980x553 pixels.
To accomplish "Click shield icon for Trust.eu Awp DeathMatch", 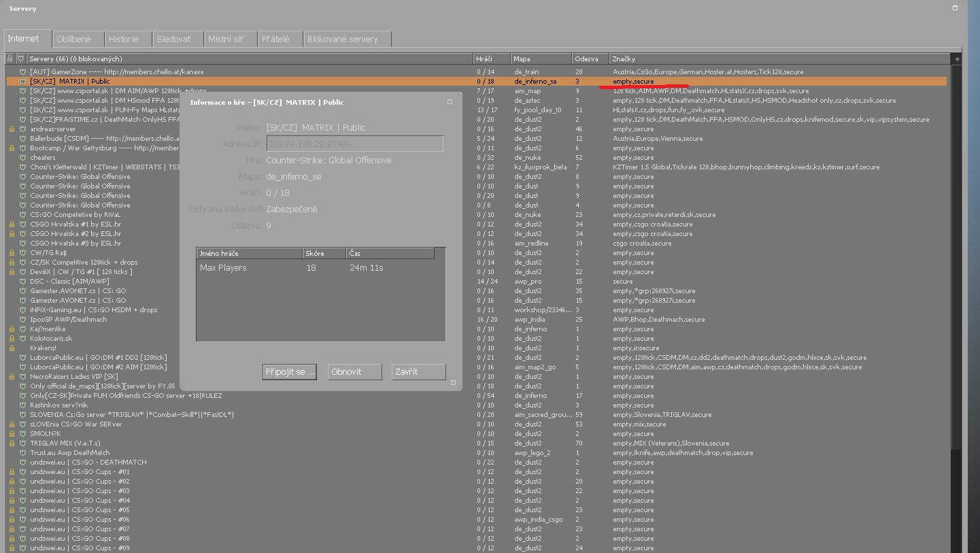I will 22,452.
